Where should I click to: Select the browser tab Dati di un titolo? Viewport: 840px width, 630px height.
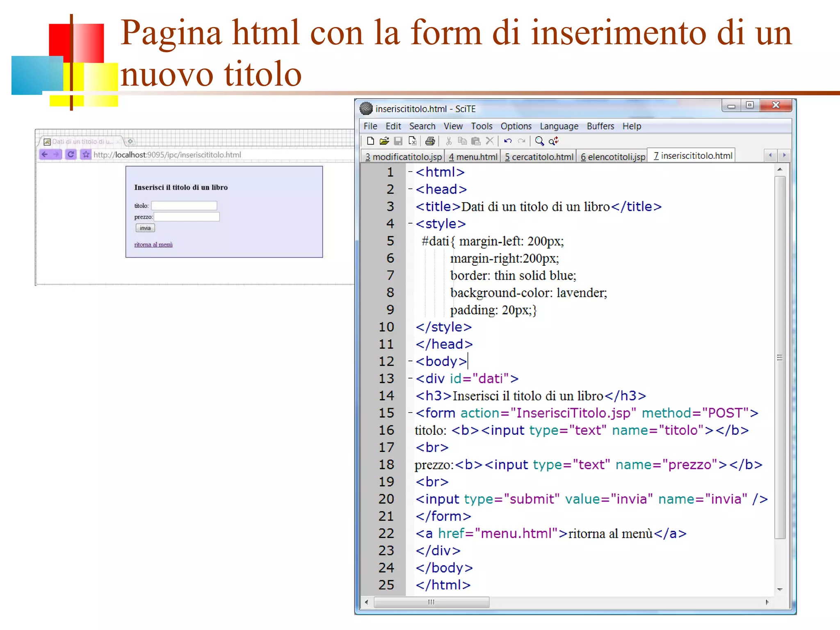click(82, 142)
